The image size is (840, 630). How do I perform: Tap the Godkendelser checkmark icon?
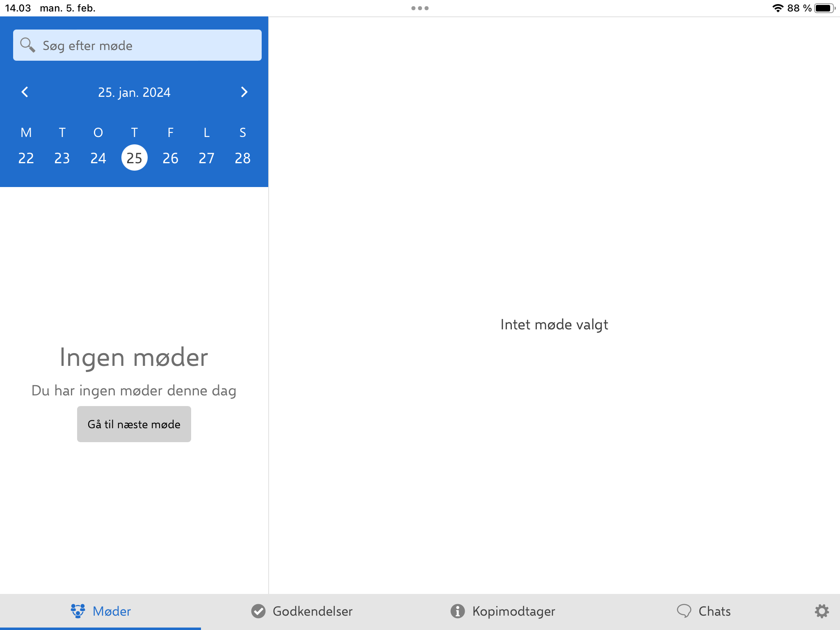pos(258,611)
